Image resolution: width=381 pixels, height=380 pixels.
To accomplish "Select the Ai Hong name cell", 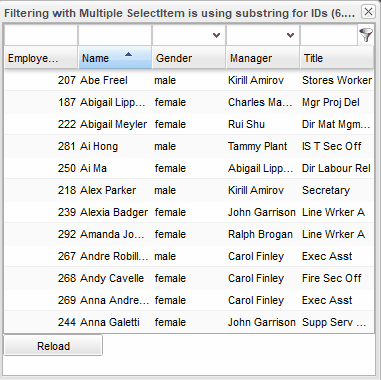I will point(115,146).
